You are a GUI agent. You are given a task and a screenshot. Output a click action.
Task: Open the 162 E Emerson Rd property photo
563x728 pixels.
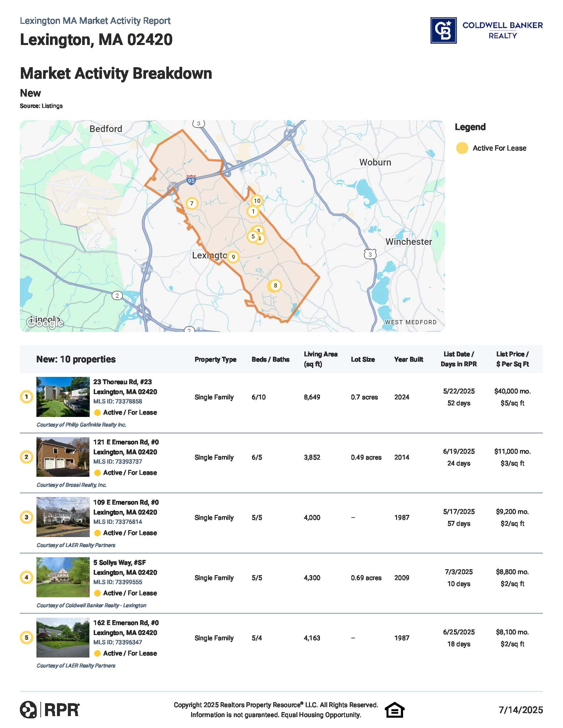click(63, 638)
